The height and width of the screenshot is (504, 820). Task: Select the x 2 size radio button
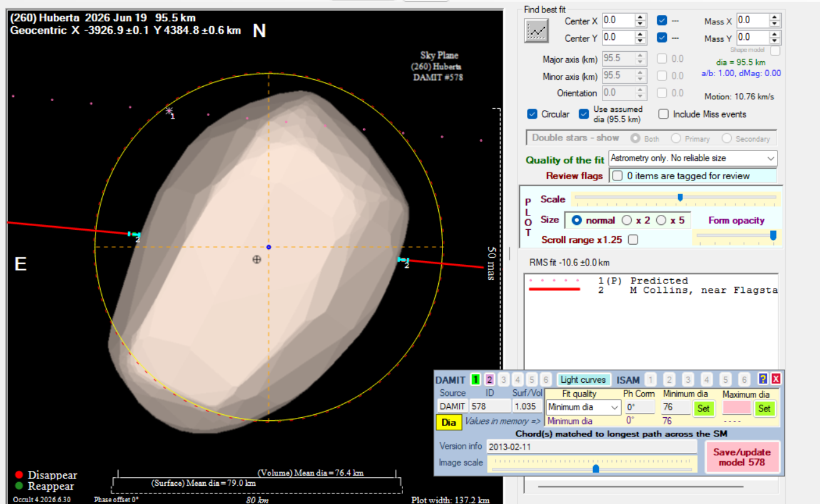[x=627, y=220]
